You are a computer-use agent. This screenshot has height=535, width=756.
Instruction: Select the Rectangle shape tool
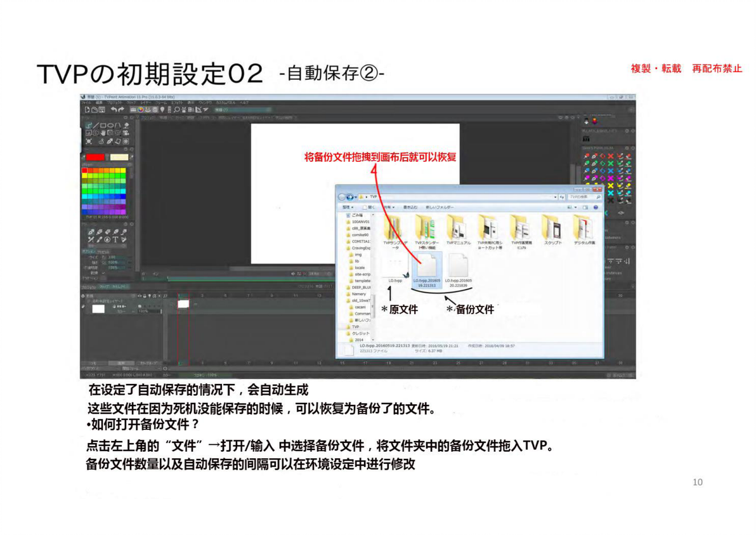pos(103,126)
